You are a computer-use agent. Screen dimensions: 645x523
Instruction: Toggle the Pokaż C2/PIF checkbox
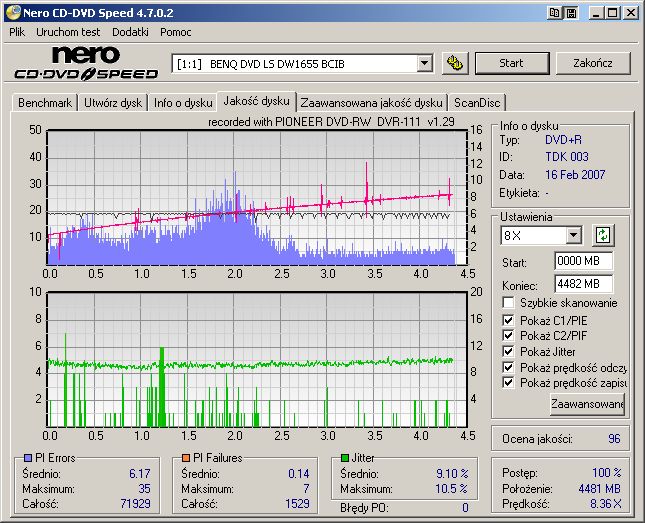[x=508, y=335]
